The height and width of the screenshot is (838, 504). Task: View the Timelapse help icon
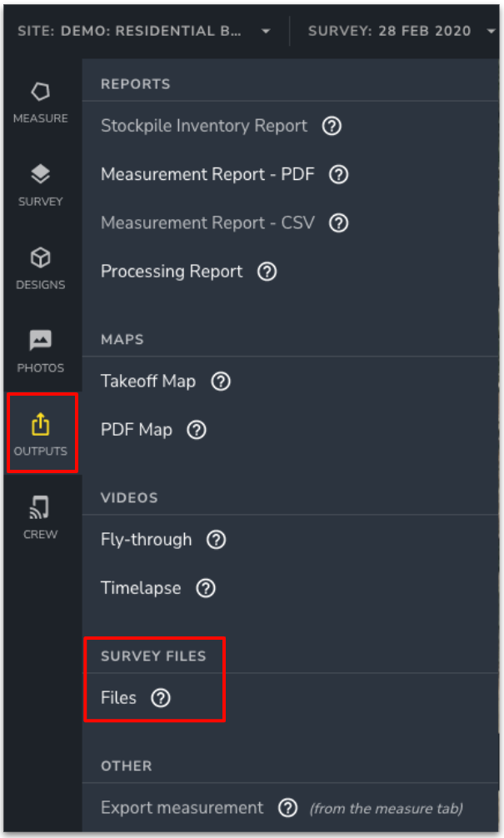[x=205, y=588]
